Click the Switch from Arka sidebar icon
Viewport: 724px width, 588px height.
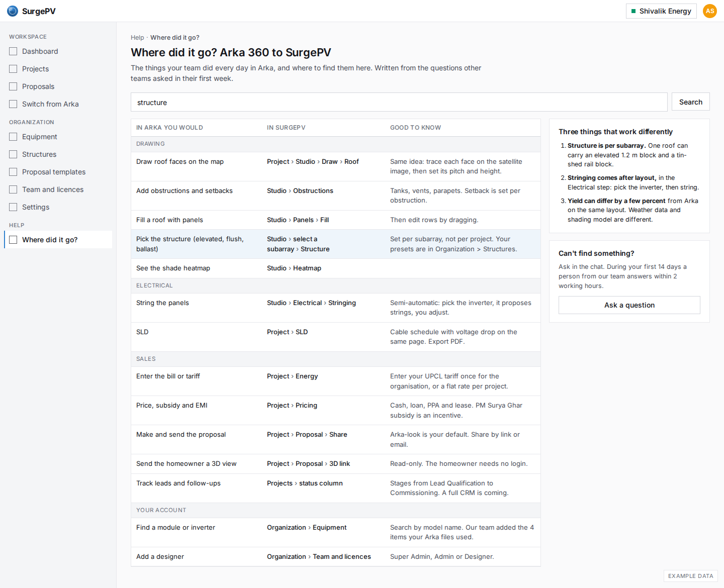[x=13, y=104]
